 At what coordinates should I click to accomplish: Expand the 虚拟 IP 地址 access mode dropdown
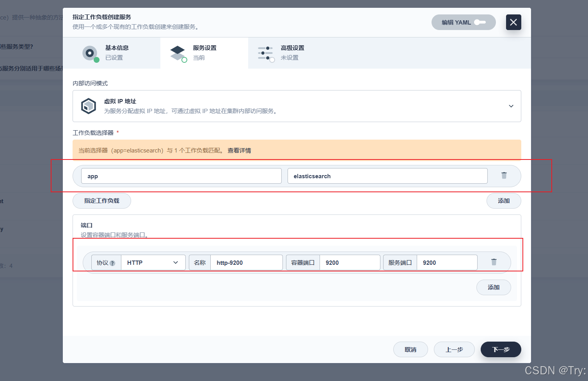297,106
